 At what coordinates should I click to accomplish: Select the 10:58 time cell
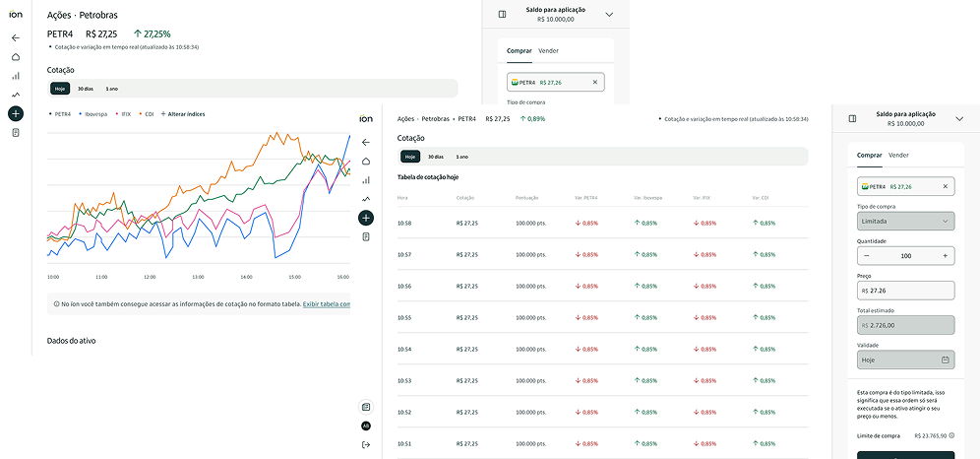click(x=404, y=224)
